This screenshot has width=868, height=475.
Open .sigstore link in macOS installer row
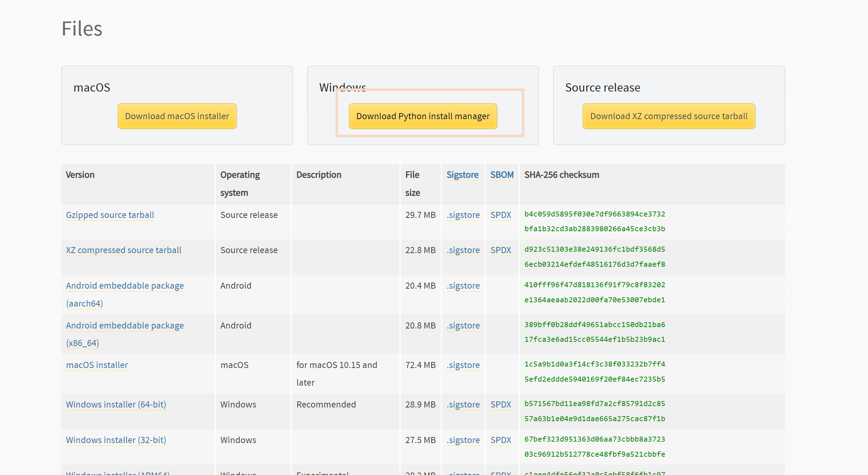(x=463, y=365)
